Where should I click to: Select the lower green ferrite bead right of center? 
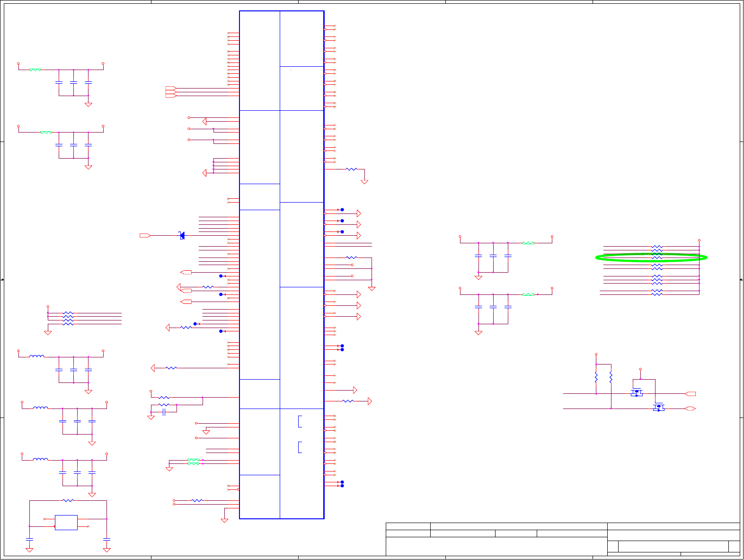[528, 294]
